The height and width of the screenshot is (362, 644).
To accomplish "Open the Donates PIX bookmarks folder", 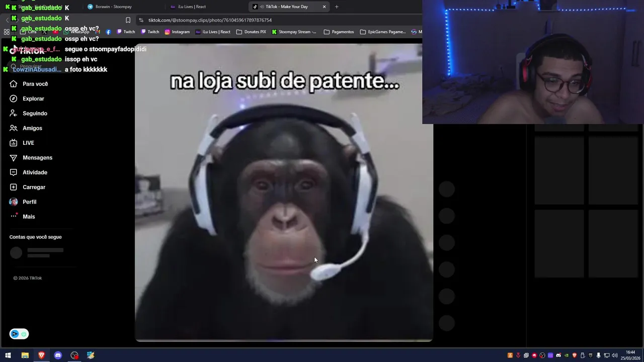I will click(251, 32).
